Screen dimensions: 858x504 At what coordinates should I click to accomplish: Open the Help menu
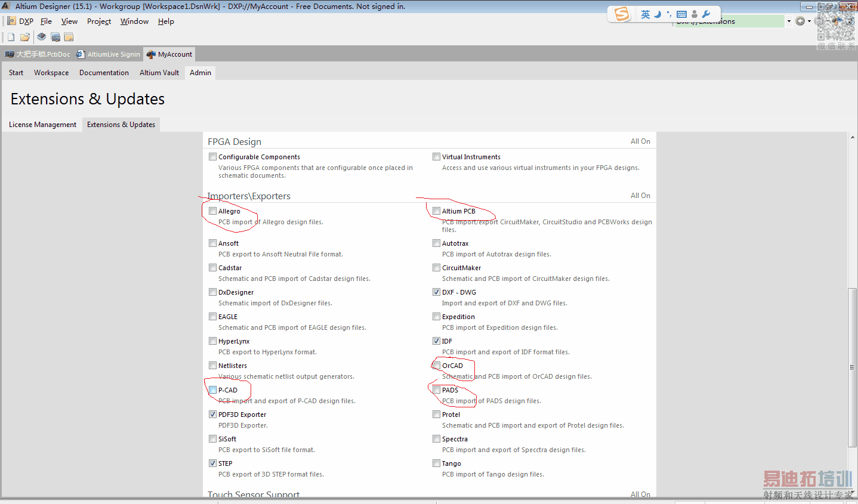[x=166, y=21]
